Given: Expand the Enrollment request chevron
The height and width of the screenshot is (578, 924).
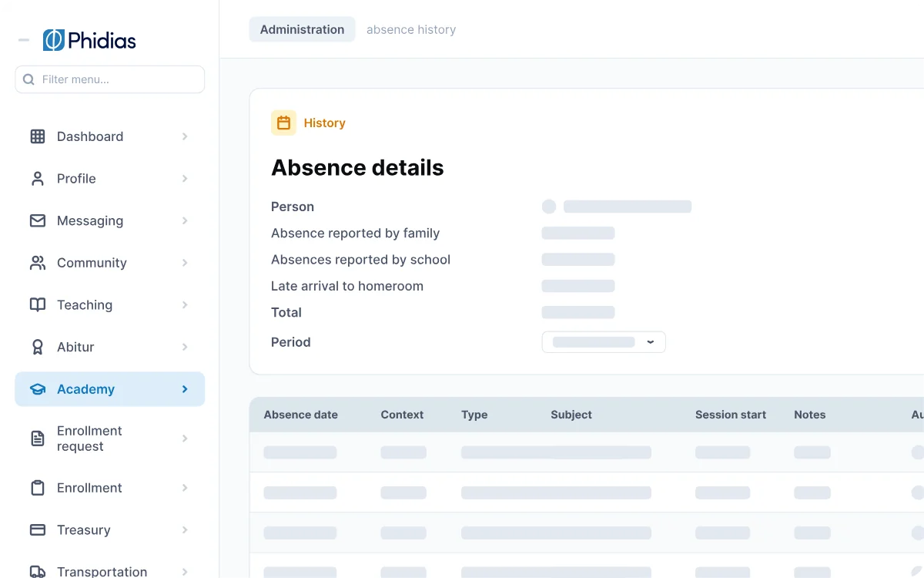Looking at the screenshot, I should click(185, 439).
